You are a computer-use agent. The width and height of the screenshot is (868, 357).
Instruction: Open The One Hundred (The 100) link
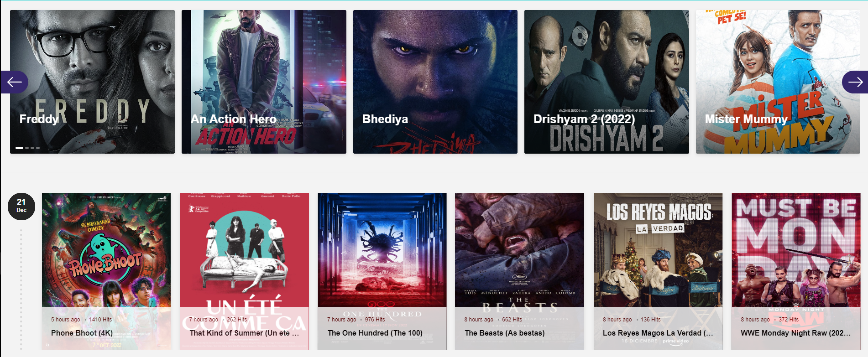(x=375, y=333)
